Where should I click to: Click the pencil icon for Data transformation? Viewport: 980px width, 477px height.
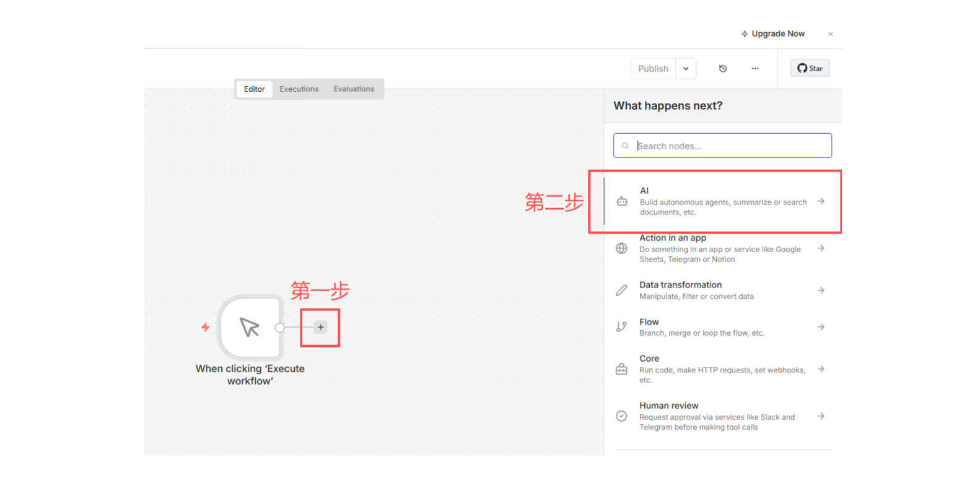621,290
